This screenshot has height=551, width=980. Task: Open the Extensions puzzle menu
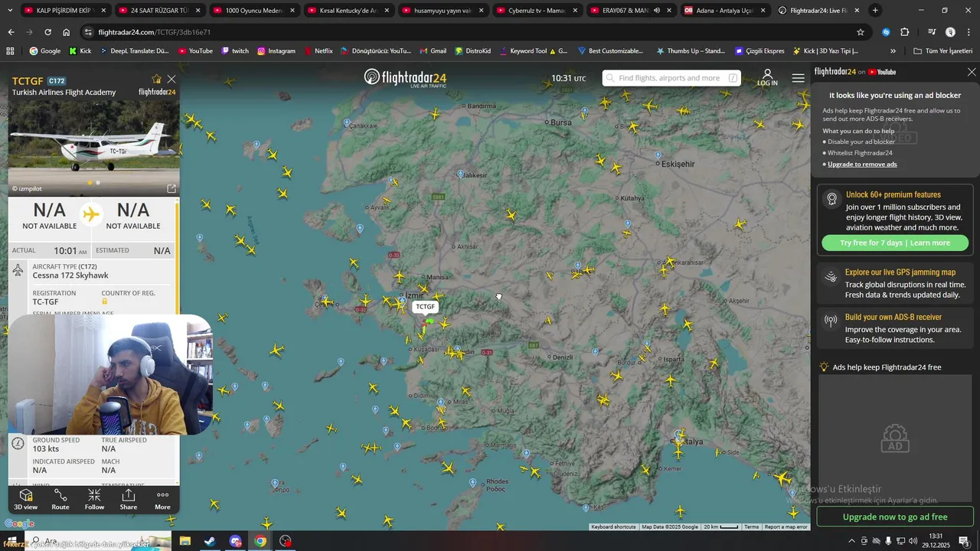(x=905, y=32)
